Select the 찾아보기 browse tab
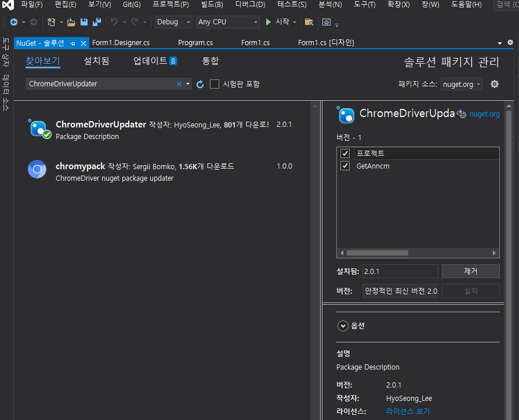The width and height of the screenshot is (519, 420). click(43, 61)
